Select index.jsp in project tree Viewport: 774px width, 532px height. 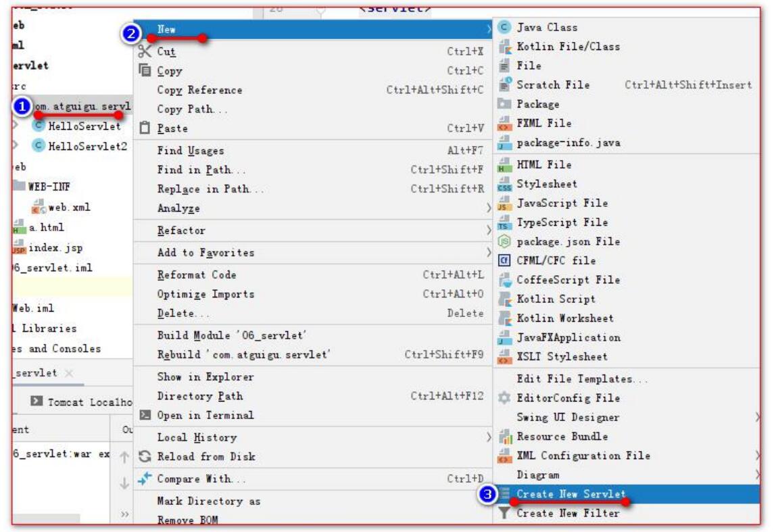[55, 247]
